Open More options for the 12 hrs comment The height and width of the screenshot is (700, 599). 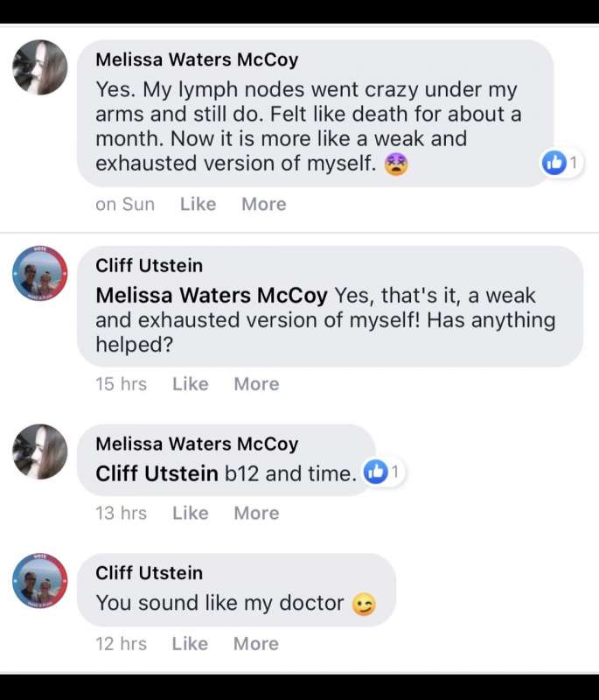tap(256, 644)
